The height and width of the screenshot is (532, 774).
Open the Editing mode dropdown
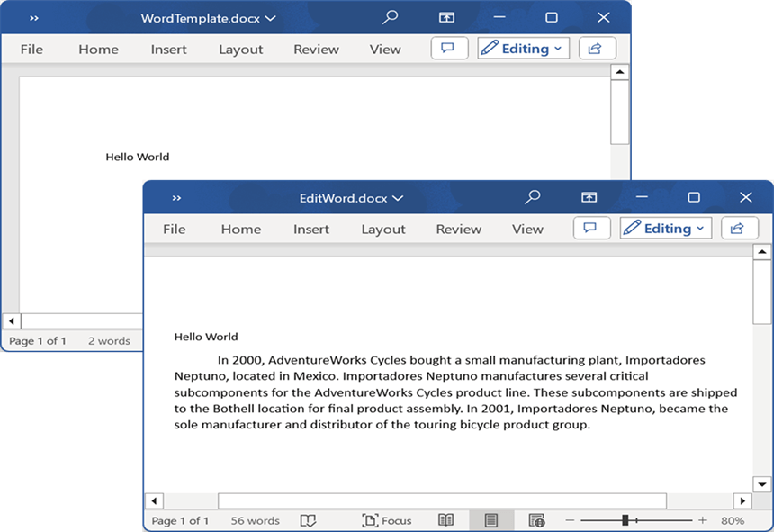click(x=665, y=228)
